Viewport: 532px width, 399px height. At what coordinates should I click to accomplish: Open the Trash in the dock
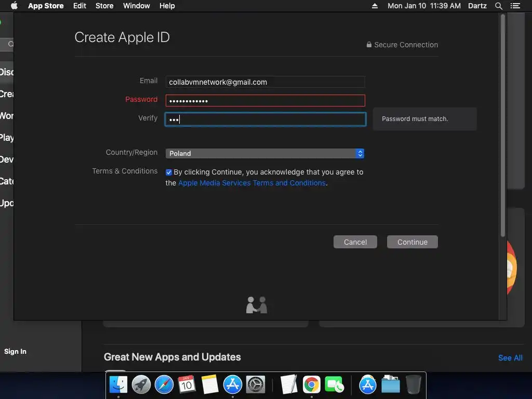click(x=413, y=385)
